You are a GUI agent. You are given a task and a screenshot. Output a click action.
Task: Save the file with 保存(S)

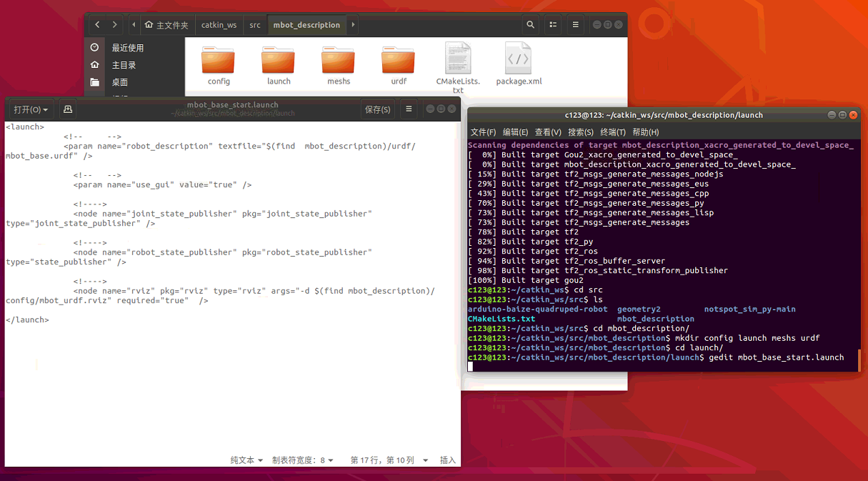coord(377,109)
